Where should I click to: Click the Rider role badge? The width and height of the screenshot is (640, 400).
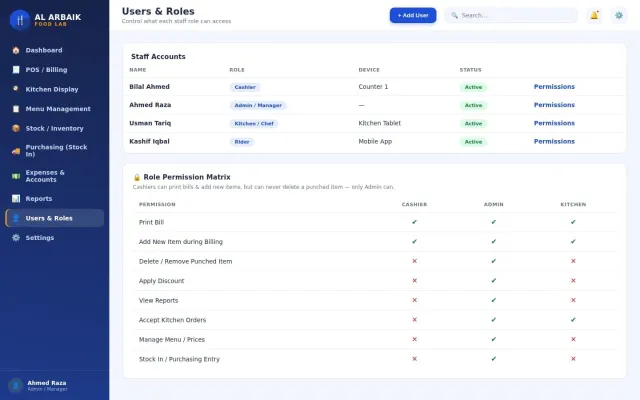click(x=242, y=142)
